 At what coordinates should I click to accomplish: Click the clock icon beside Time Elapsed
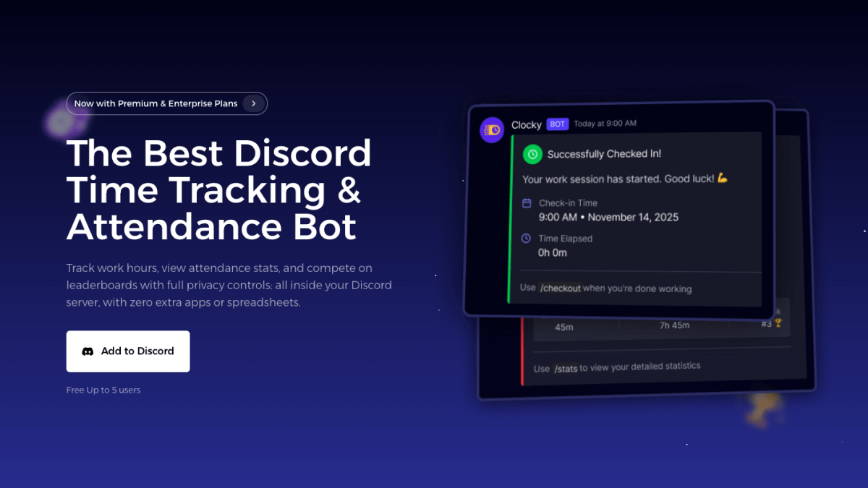pos(526,239)
